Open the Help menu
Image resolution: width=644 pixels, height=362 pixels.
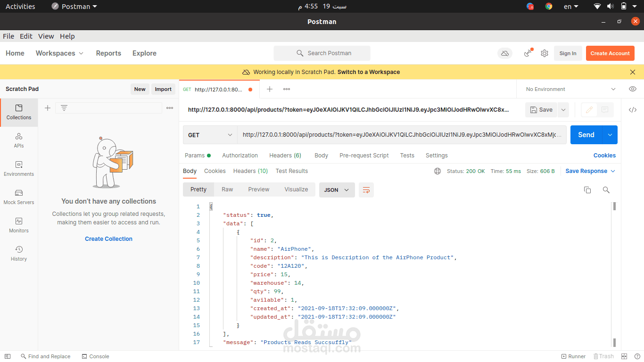[67, 36]
